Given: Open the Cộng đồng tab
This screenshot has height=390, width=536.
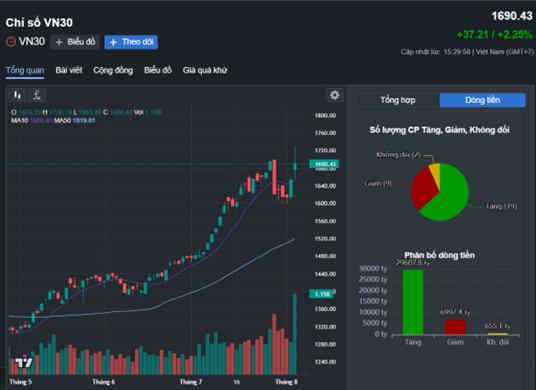Looking at the screenshot, I should coord(113,70).
